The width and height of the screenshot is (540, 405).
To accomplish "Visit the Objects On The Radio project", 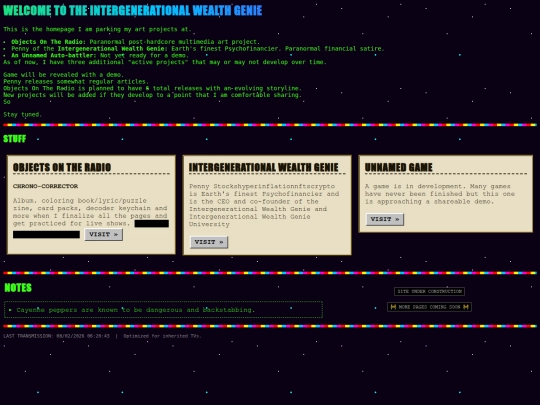I will (x=104, y=235).
